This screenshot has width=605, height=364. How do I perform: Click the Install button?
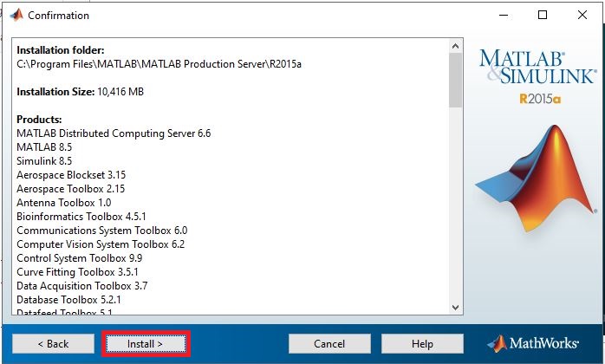pyautogui.click(x=146, y=343)
